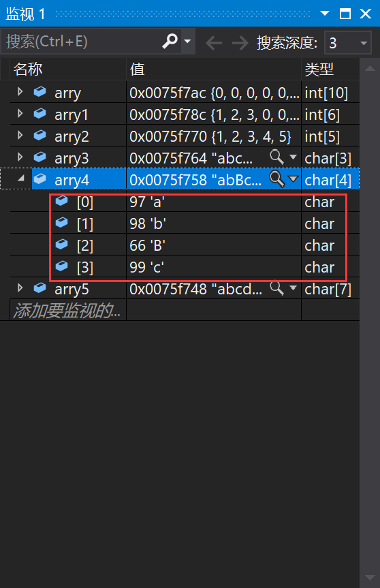
Task: Click the cube icon next to arry4
Action: click(x=39, y=179)
